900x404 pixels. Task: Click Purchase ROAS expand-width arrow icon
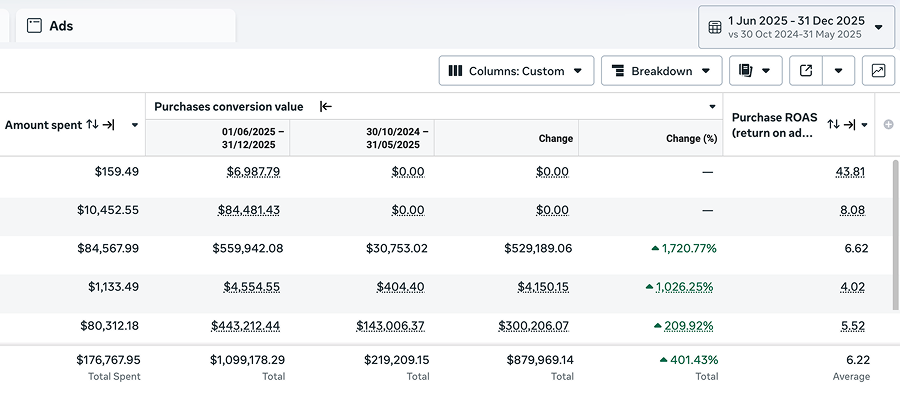pyautogui.click(x=849, y=124)
